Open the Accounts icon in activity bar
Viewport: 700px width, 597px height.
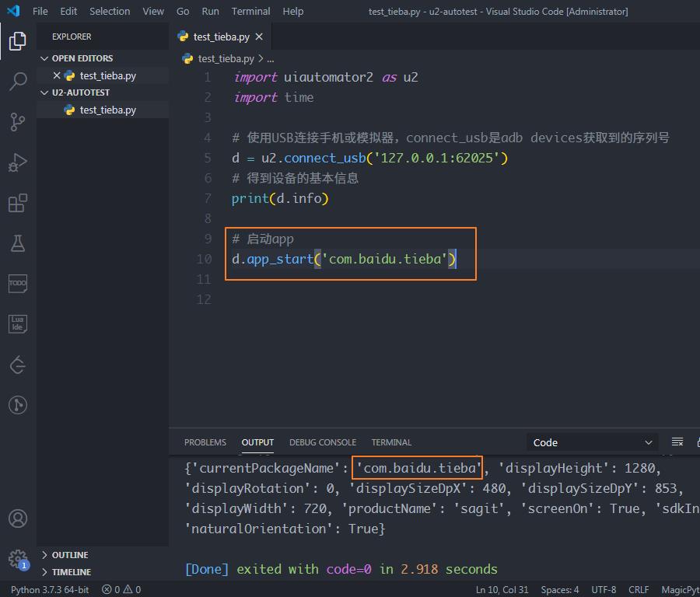pyautogui.click(x=17, y=518)
